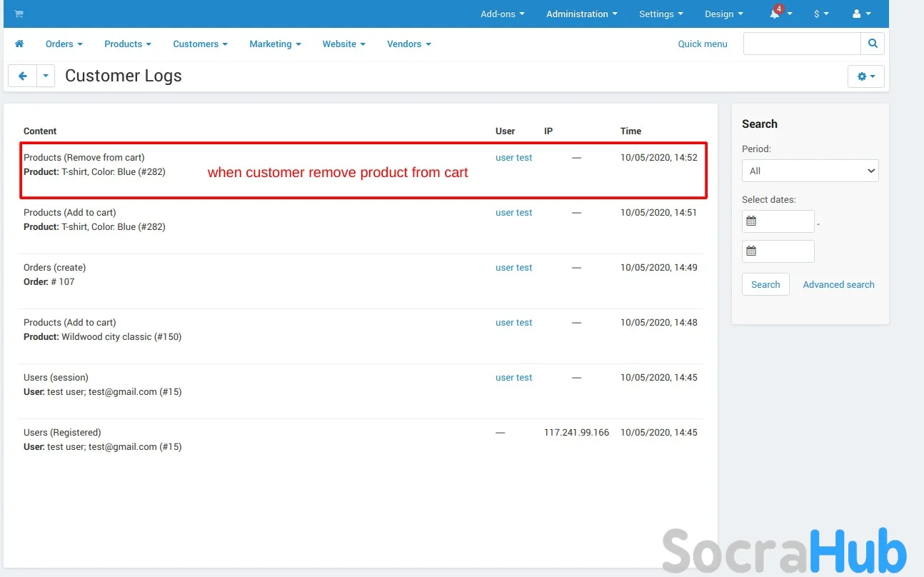Viewport: 924px width, 577px height.
Task: Open the currency dollar dropdown
Action: (821, 14)
